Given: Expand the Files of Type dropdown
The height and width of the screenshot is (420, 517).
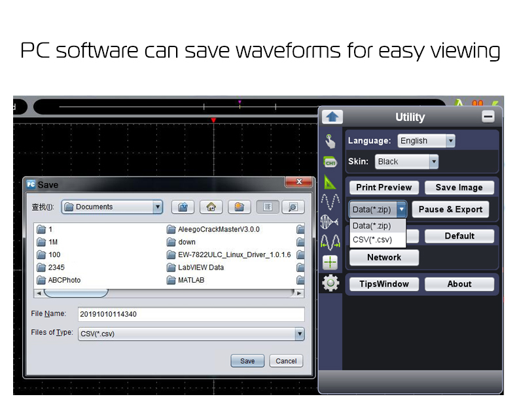Looking at the screenshot, I should [x=299, y=334].
